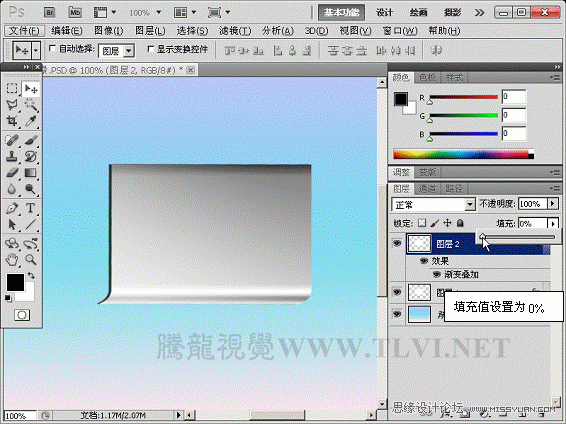Switch to the 色板 tab
The height and width of the screenshot is (424, 566).
(427, 77)
